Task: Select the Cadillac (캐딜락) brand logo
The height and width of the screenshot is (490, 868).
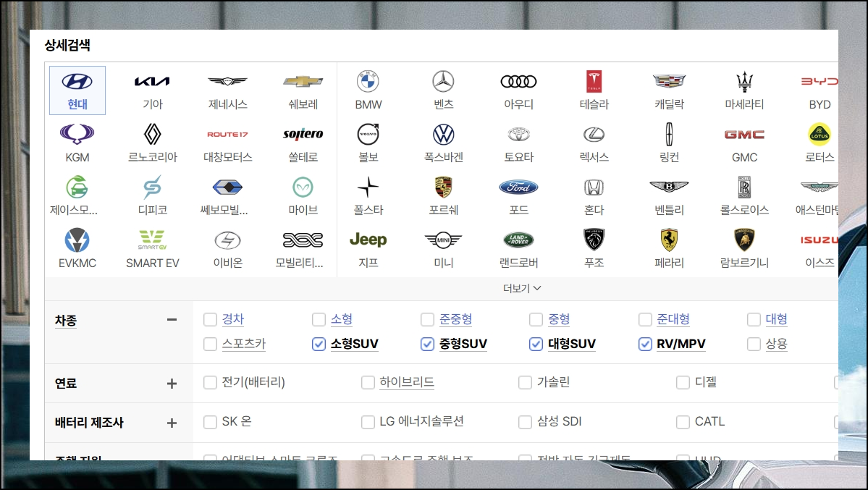Action: coord(669,82)
